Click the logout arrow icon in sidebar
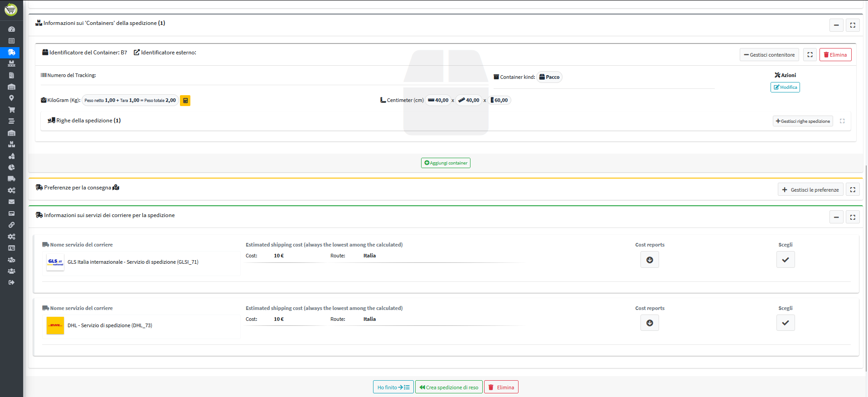868x397 pixels. point(11,282)
